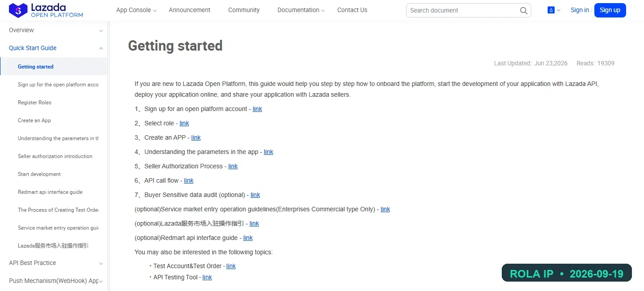Image resolution: width=644 pixels, height=291 pixels.
Task: Open Start development in the sidebar
Action: [x=39, y=174]
